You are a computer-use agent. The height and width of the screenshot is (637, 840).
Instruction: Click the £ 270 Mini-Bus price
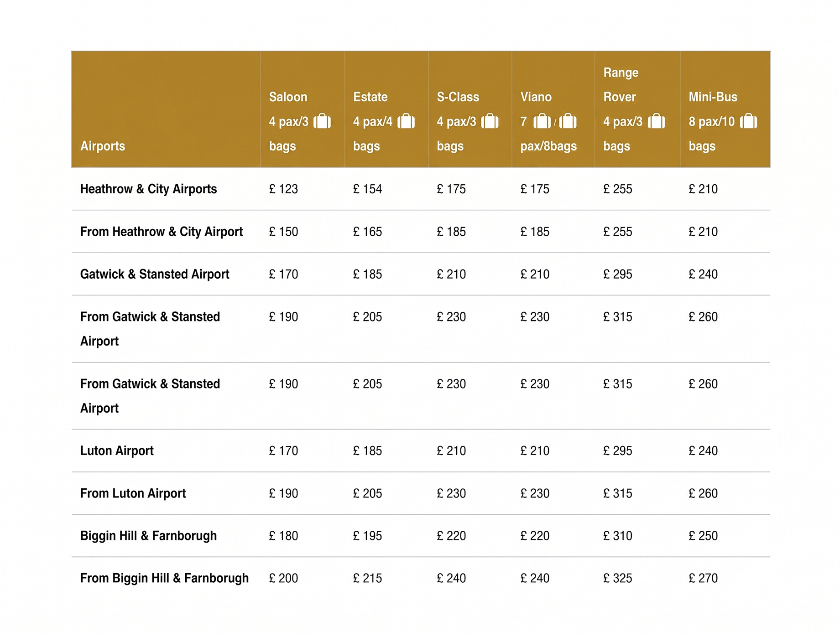(703, 578)
